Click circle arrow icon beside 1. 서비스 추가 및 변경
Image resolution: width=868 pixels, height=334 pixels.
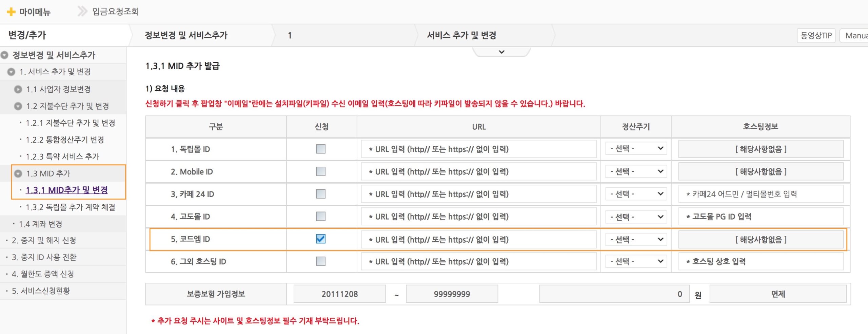11,72
